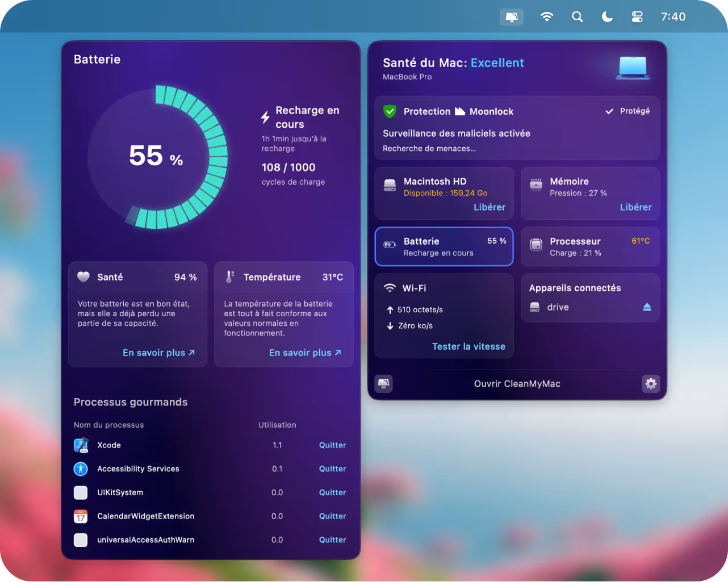728x582 pixels.
Task: Click Libérer in the Mémoire tile
Action: 636,207
